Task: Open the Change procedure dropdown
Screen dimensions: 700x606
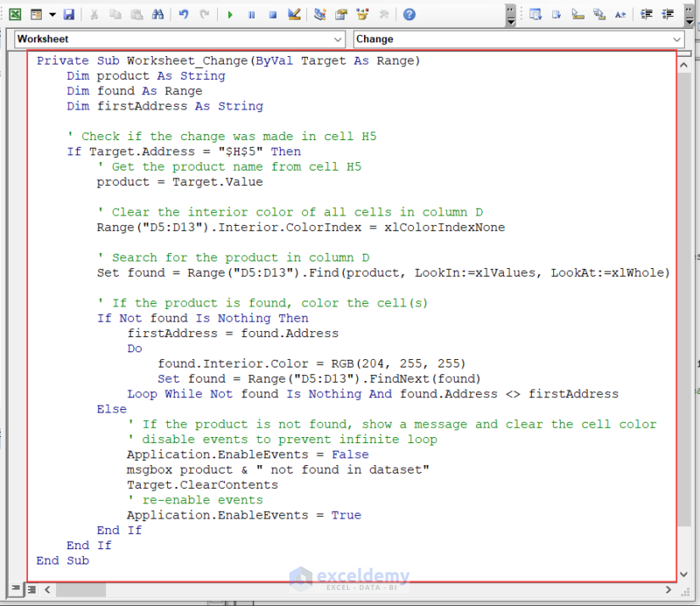Action: tap(677, 39)
